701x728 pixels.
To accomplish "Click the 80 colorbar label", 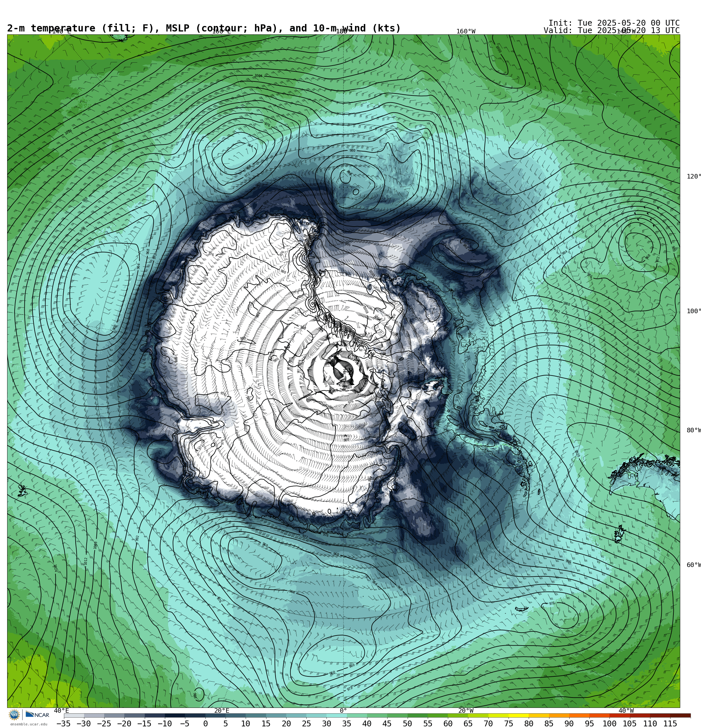I will click(529, 723).
